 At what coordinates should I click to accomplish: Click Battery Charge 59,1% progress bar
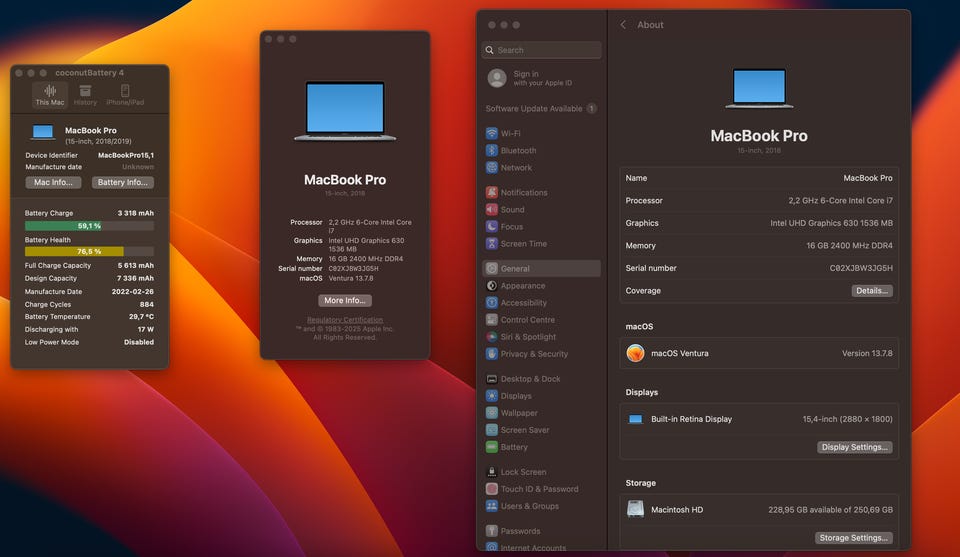point(89,226)
